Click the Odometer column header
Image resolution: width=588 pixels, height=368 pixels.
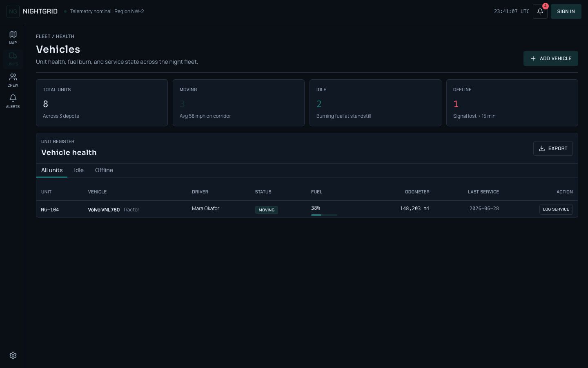coord(417,192)
